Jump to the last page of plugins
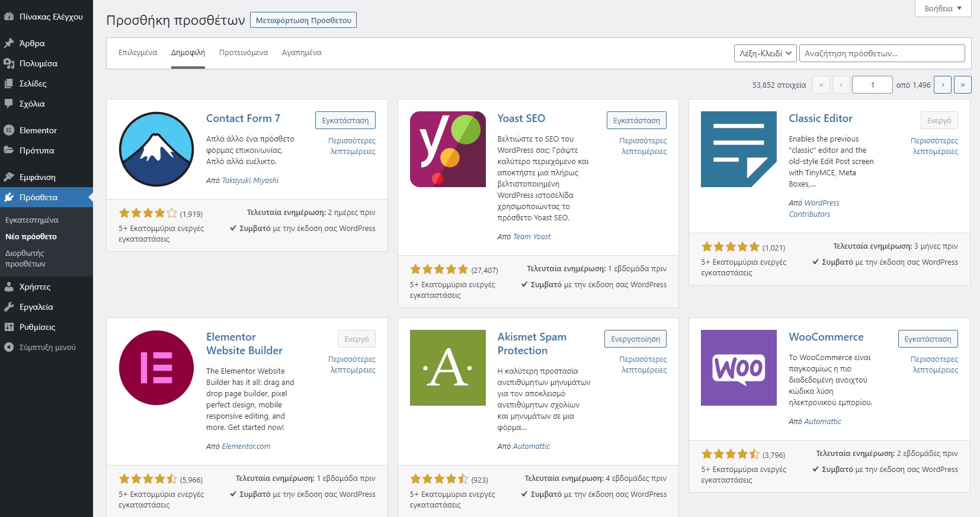The height and width of the screenshot is (517, 980). 963,85
